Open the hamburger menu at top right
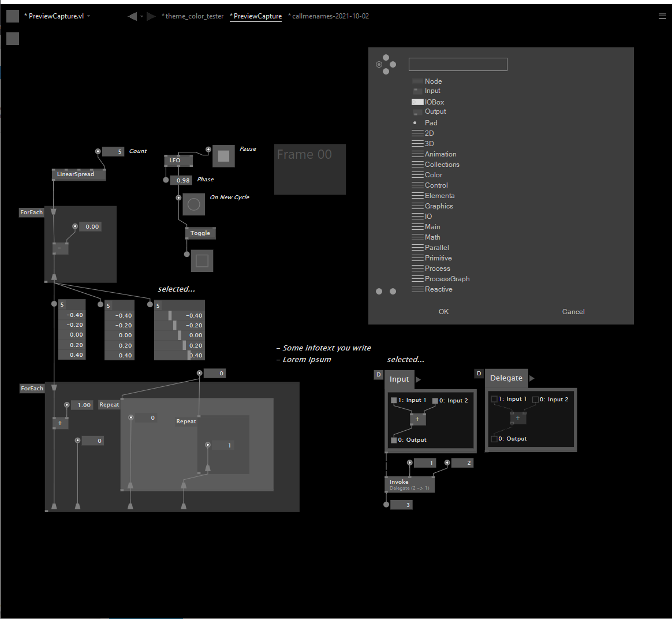This screenshot has width=672, height=619. click(x=662, y=16)
